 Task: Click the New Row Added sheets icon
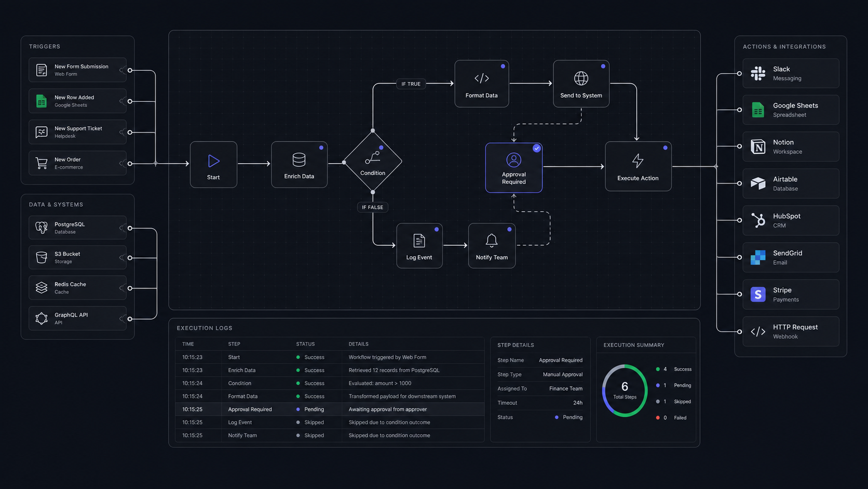pos(42,101)
